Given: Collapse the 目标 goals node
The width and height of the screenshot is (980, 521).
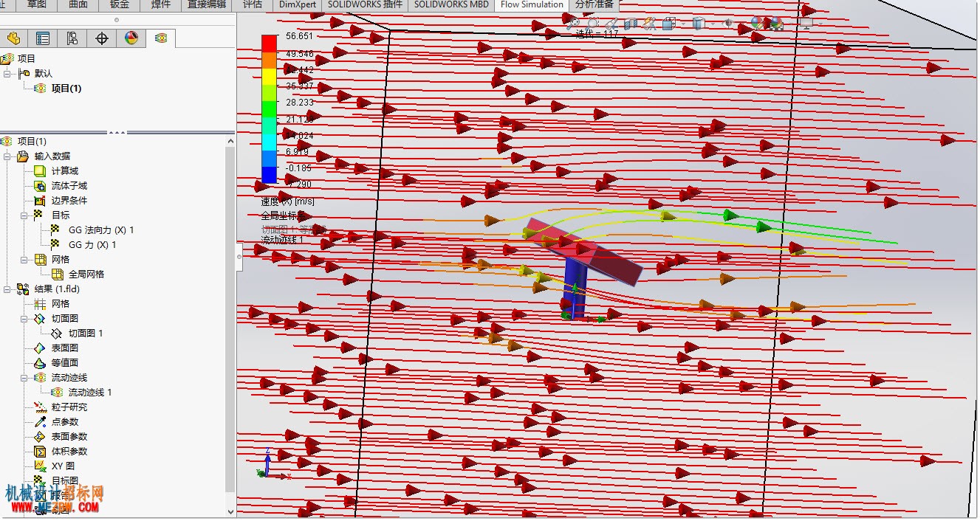Looking at the screenshot, I should click(x=24, y=215).
